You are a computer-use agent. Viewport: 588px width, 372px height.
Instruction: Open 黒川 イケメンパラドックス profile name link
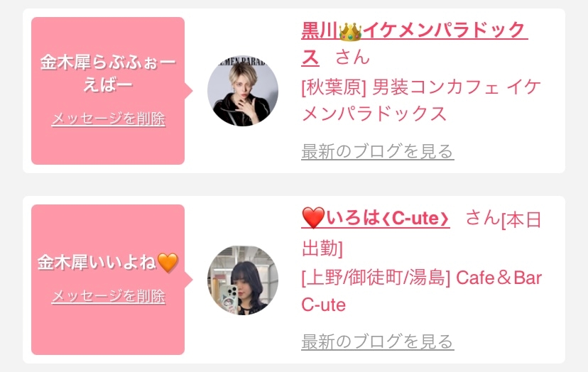[415, 31]
